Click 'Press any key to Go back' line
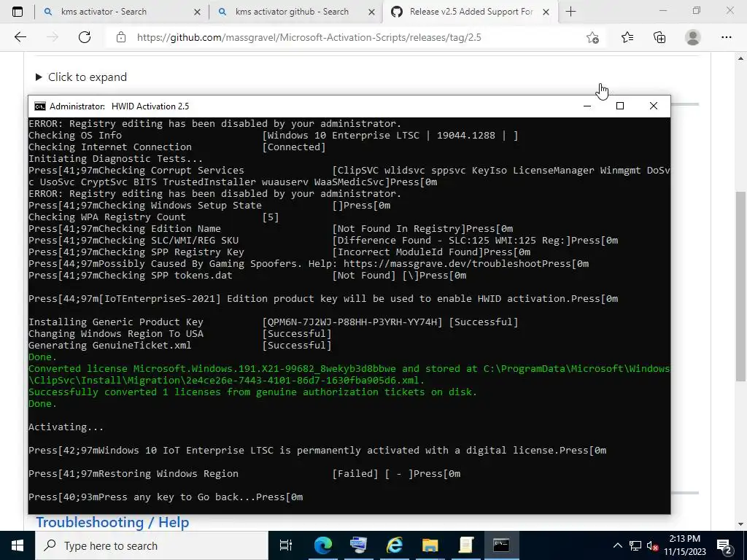This screenshot has width=747, height=560. coord(166,497)
